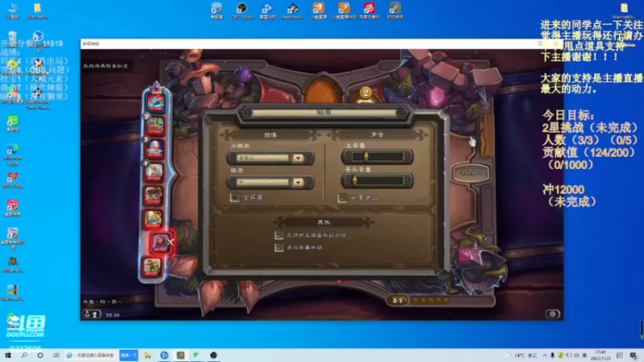
Task: Adjust the 音乐音量 music volume slider
Action: pyautogui.click(x=378, y=180)
